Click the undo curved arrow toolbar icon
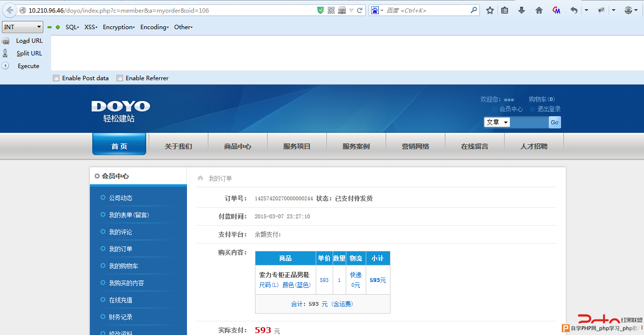Image resolution: width=644 pixels, height=335 pixels. click(x=574, y=10)
